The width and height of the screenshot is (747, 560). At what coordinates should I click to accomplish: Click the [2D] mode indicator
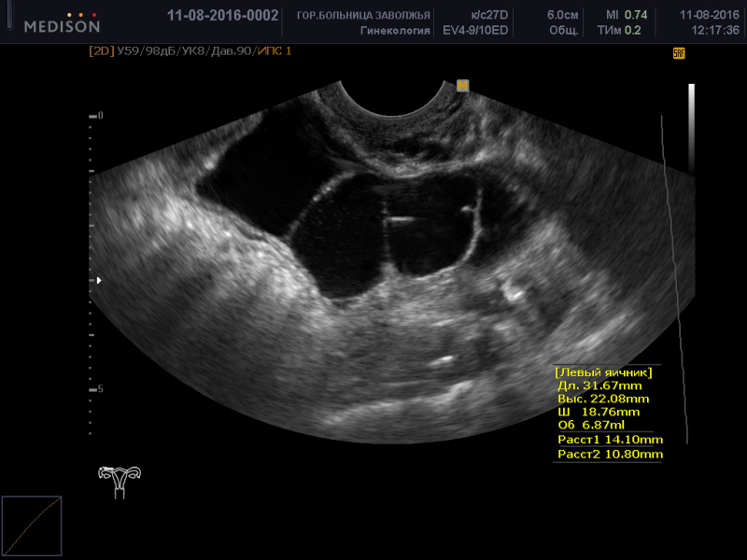coord(102,51)
